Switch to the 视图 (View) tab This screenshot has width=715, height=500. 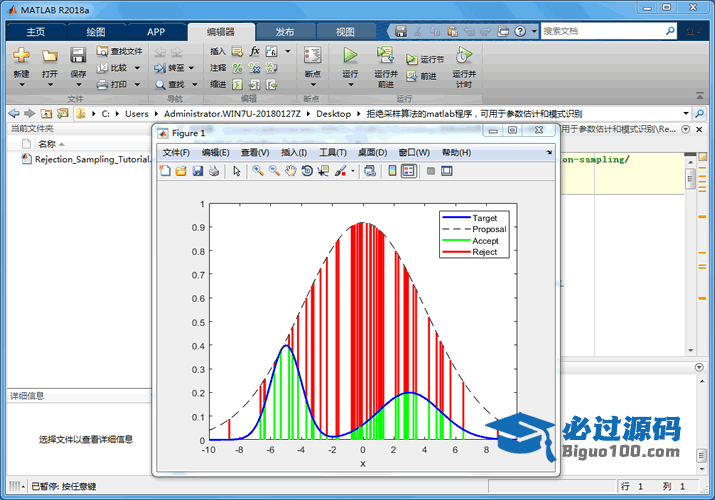(x=345, y=32)
